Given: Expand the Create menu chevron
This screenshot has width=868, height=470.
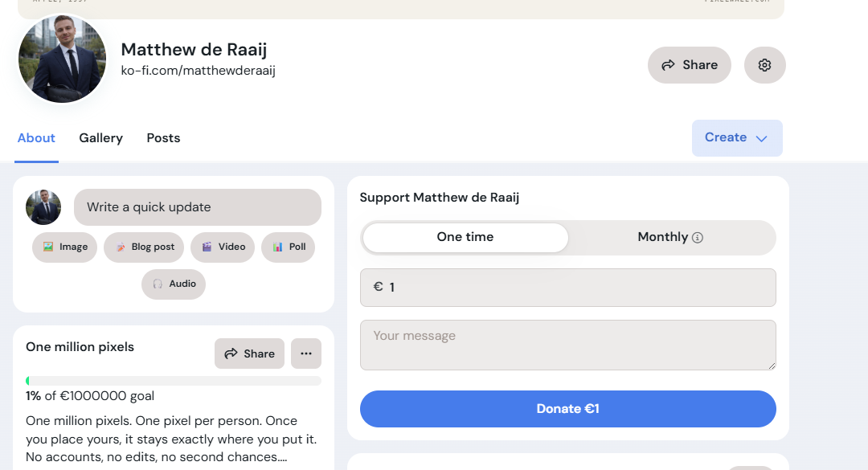Looking at the screenshot, I should [760, 138].
